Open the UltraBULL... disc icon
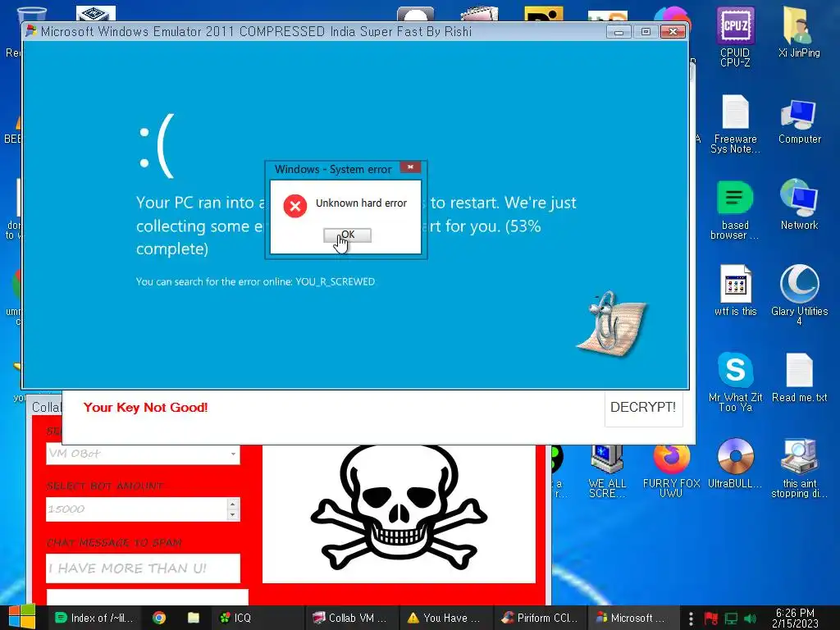The image size is (840, 630). (735, 464)
